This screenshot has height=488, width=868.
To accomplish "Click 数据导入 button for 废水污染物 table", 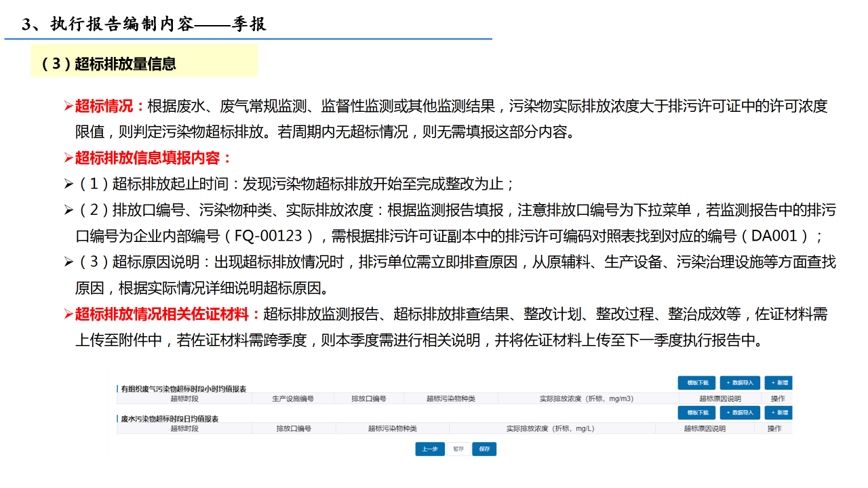I will 740,413.
